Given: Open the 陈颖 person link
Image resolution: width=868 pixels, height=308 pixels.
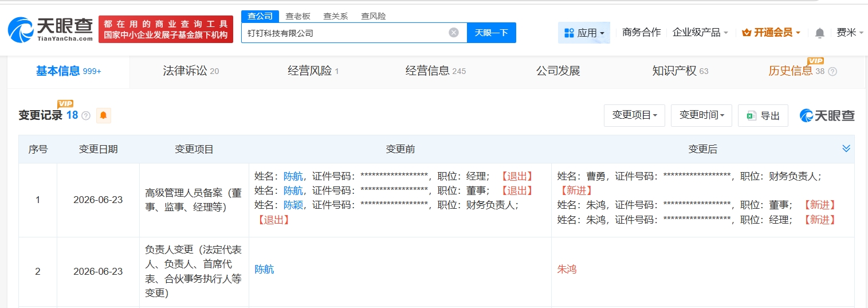Looking at the screenshot, I should pos(293,205).
